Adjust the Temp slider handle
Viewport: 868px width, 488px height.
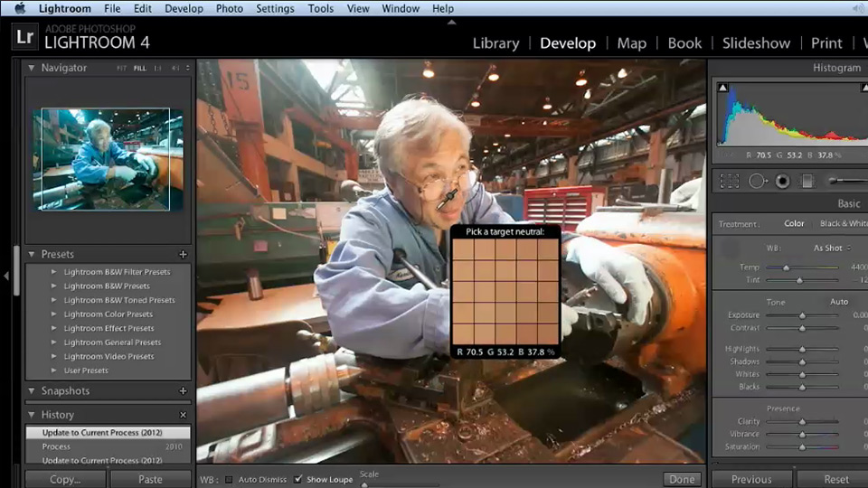[x=786, y=267]
